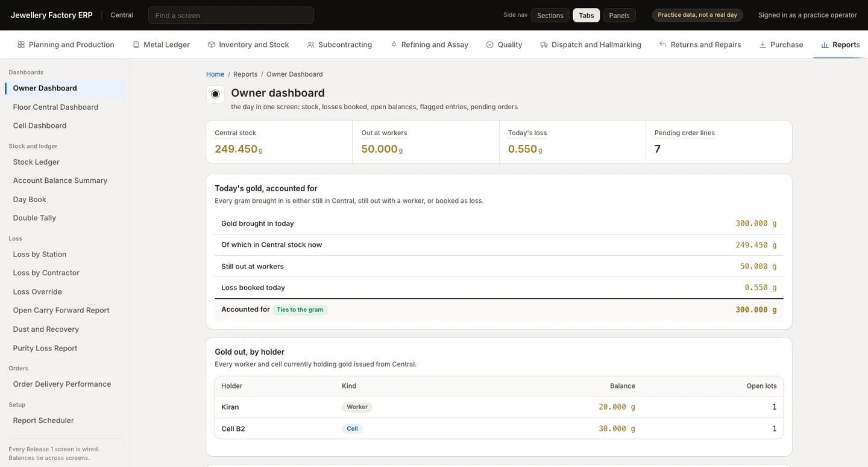
Task: Open the Open Carry Forward Report
Action: 65,310
